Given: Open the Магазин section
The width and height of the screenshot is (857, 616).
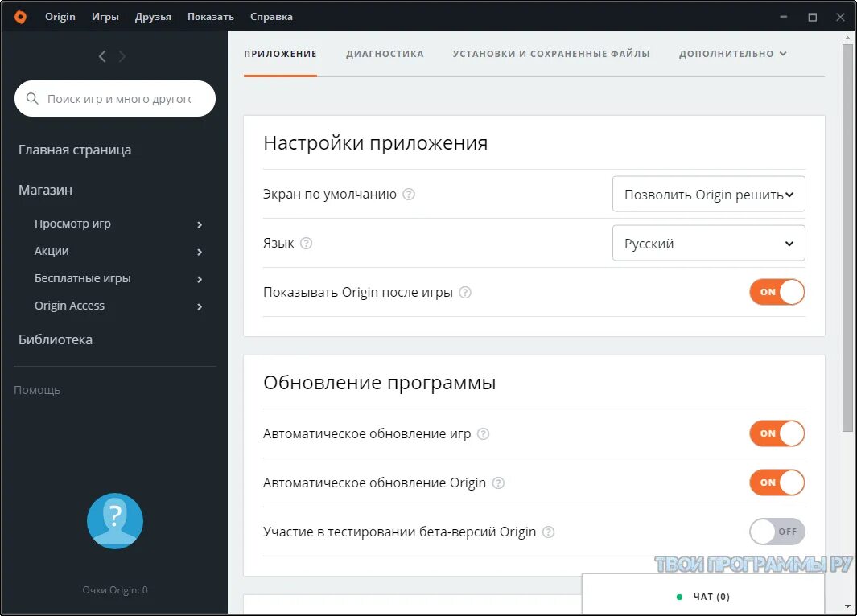Looking at the screenshot, I should (45, 190).
